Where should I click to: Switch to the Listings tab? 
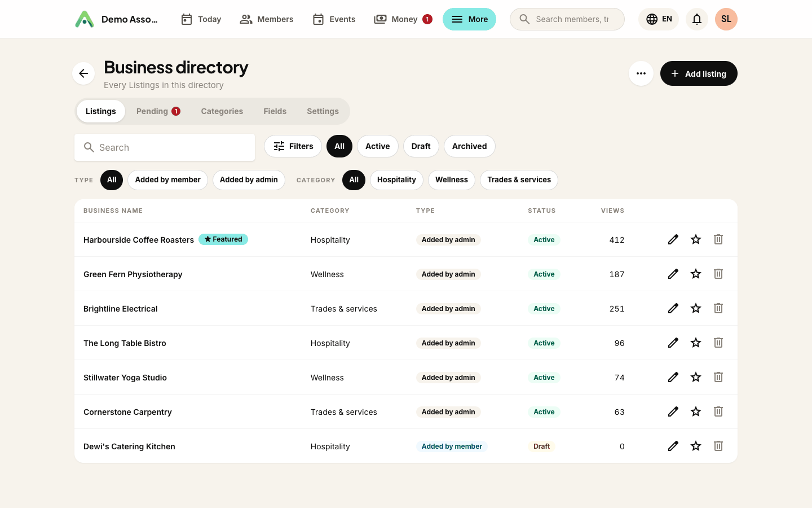101,111
